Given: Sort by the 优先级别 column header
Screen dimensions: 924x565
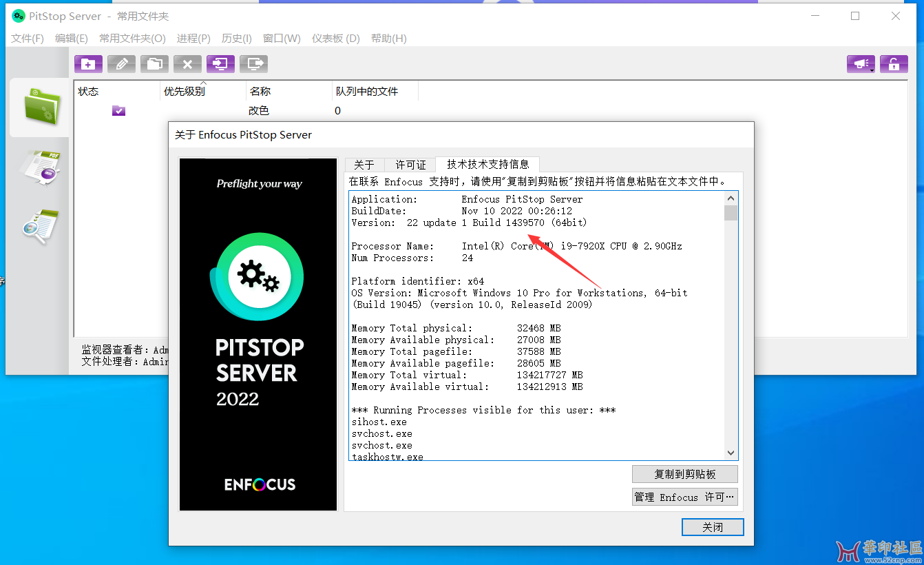Looking at the screenshot, I should coord(185,91).
